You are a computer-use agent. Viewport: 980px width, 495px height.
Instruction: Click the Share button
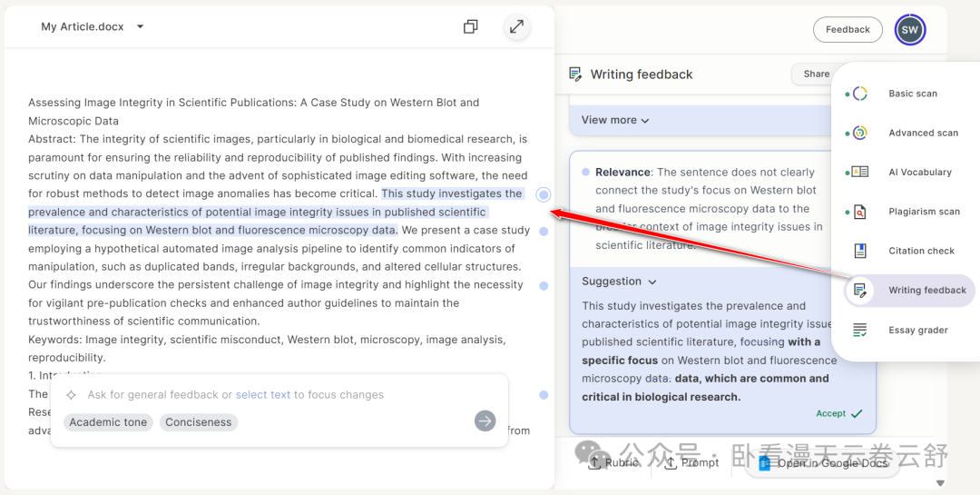coord(816,74)
